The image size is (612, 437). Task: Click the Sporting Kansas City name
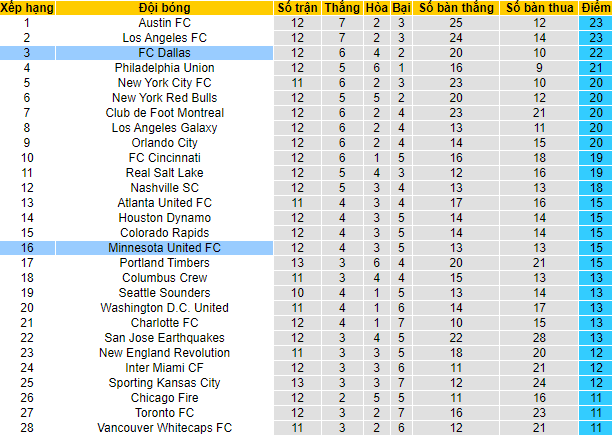point(164,382)
